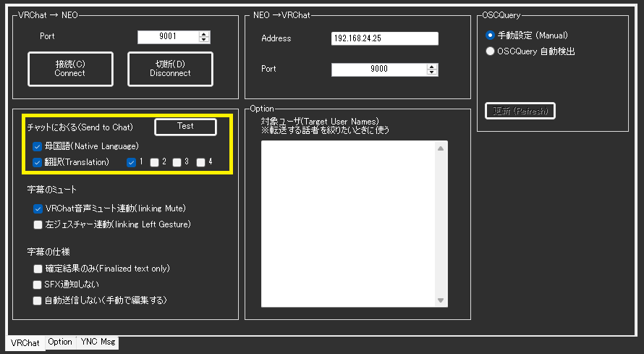Increase the VRChat → NEO port value

[204, 34]
